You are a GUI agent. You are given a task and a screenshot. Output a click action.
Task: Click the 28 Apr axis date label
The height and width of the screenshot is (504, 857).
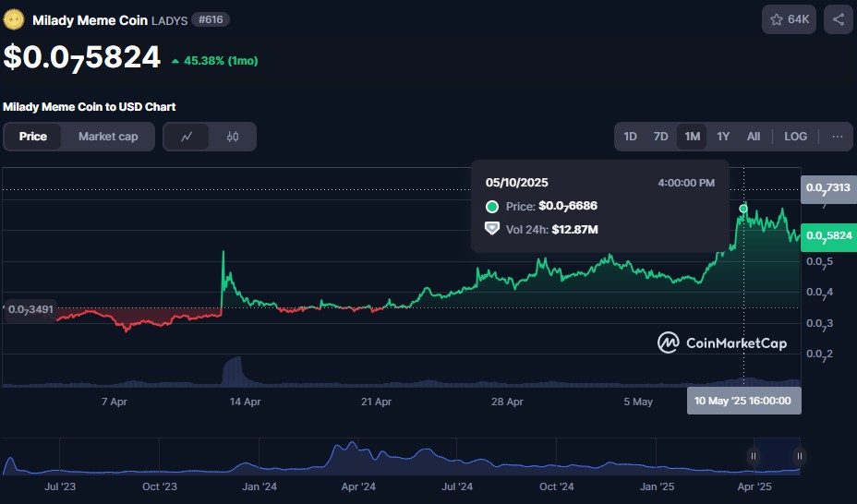pyautogui.click(x=507, y=402)
